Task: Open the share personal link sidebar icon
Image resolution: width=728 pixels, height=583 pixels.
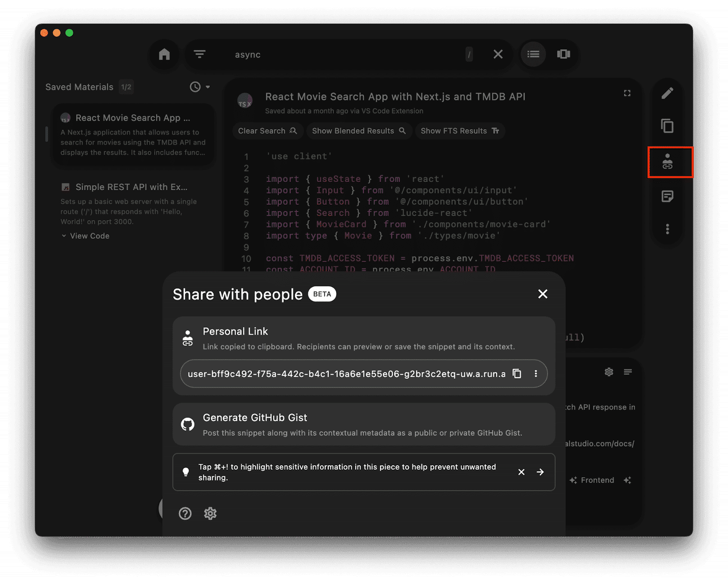Action: (667, 162)
